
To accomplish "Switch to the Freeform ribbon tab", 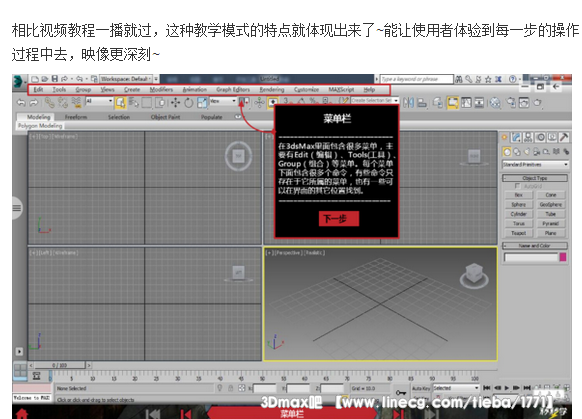I will coord(76,117).
